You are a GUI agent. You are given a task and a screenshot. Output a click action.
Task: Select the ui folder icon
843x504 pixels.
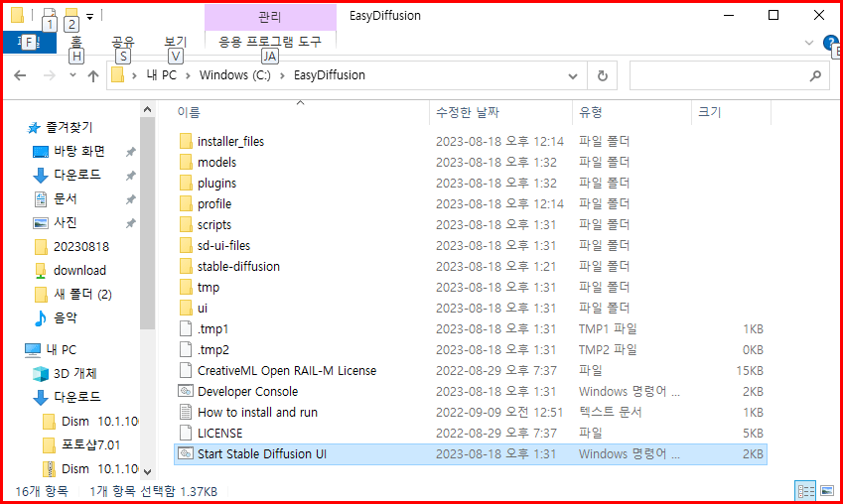[x=186, y=308]
